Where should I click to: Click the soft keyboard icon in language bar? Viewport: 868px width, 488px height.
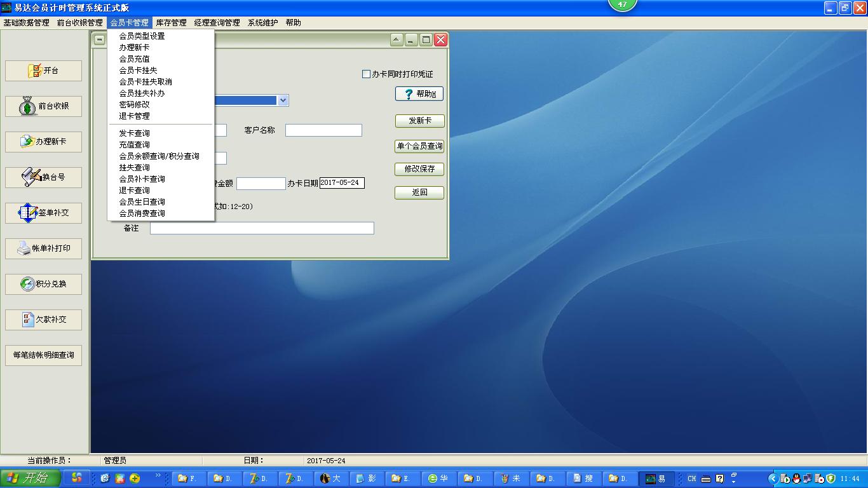(x=706, y=478)
